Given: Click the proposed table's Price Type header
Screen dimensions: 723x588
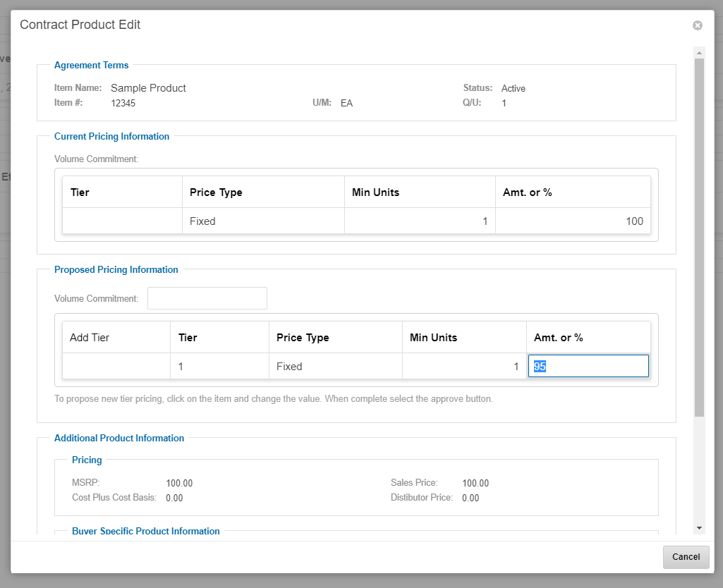Looking at the screenshot, I should click(x=335, y=338).
